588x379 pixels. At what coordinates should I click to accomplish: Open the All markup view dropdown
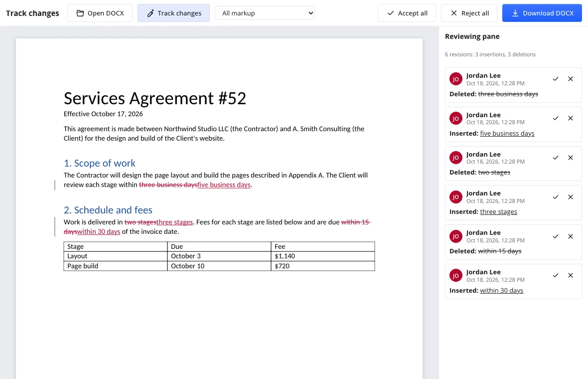pos(265,13)
